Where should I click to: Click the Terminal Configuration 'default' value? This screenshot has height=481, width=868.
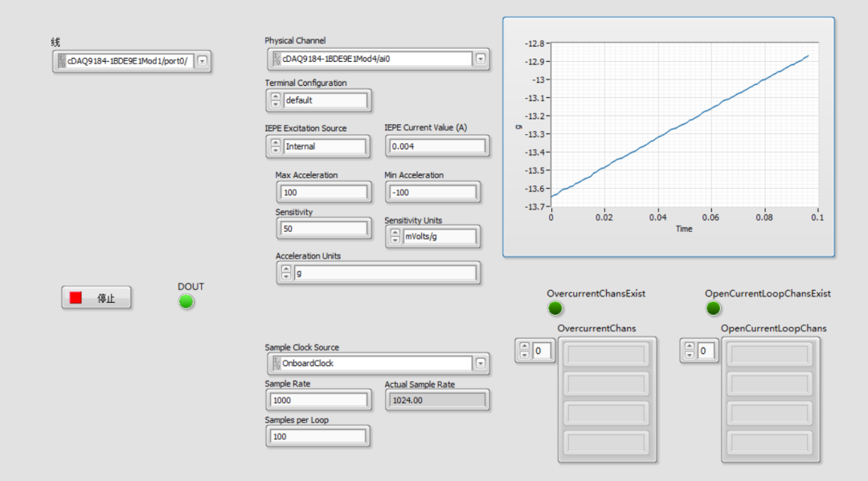pos(325,100)
